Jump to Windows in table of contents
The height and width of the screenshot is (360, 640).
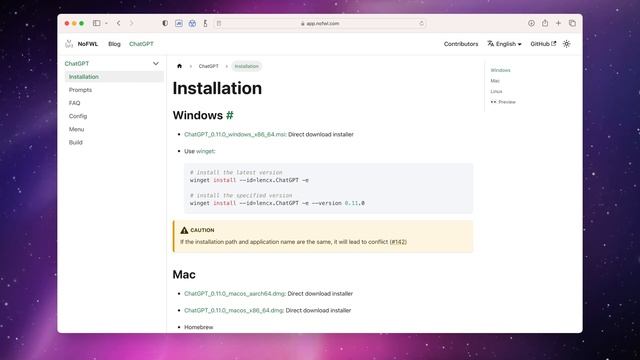[x=500, y=70]
